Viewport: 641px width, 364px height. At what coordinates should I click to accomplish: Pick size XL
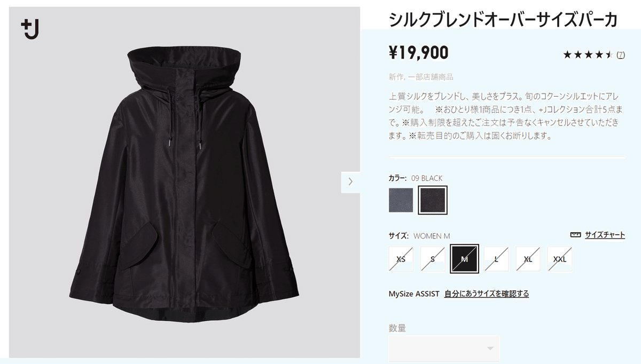(x=528, y=259)
